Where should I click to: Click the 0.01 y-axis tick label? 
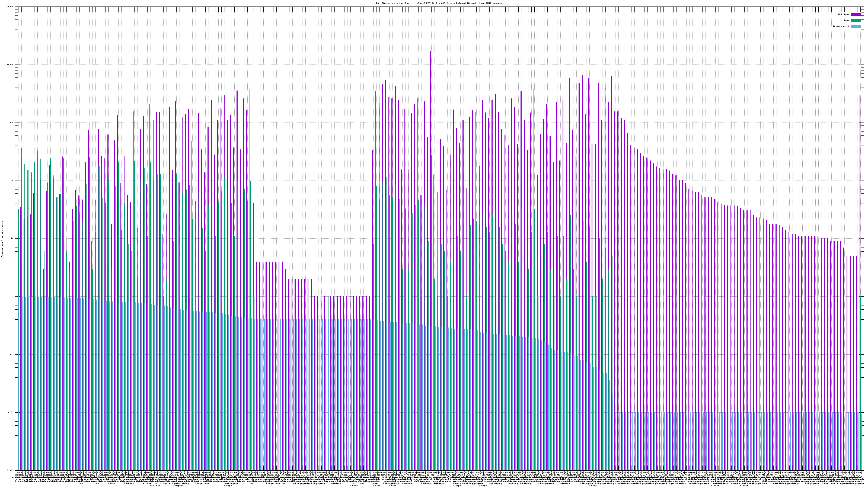(x=11, y=413)
